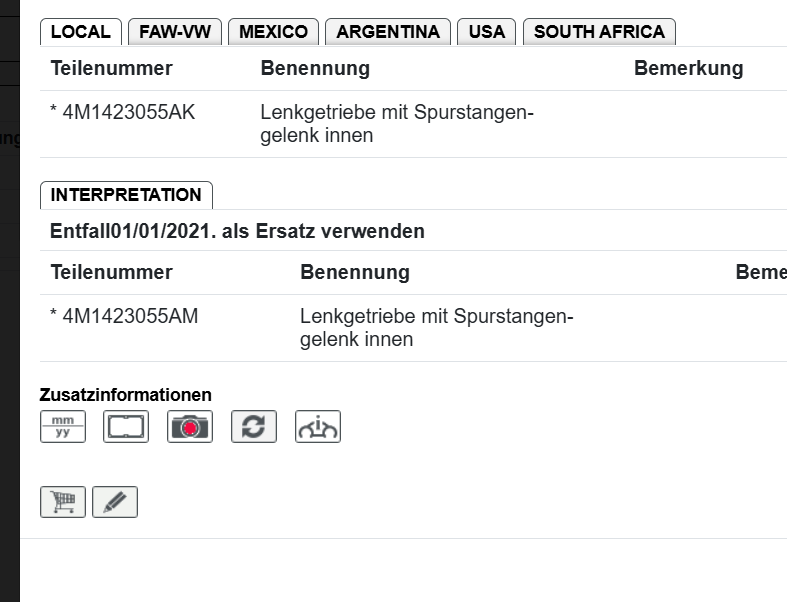Click the mm/yy date info icon
This screenshot has width=787, height=602.
tap(63, 427)
